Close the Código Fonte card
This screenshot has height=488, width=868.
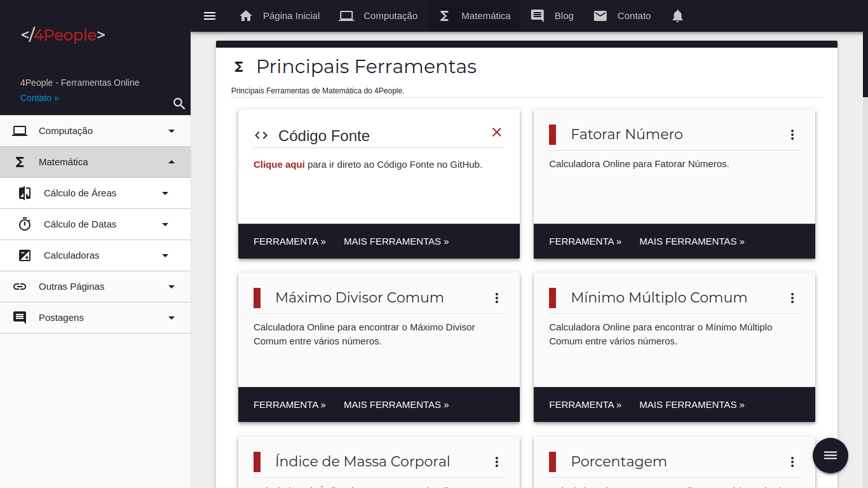(497, 132)
